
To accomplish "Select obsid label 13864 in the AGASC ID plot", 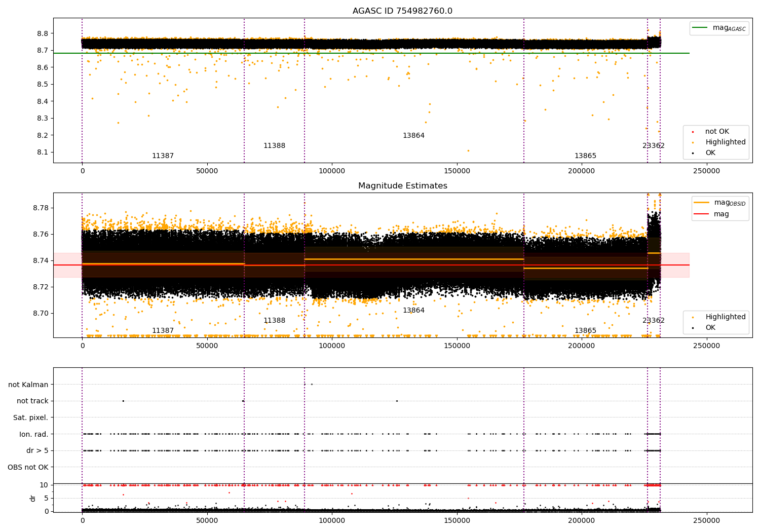I will click(413, 136).
